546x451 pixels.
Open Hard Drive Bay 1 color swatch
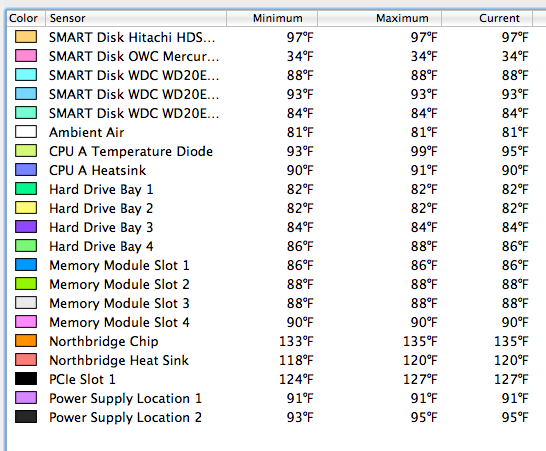click(26, 189)
